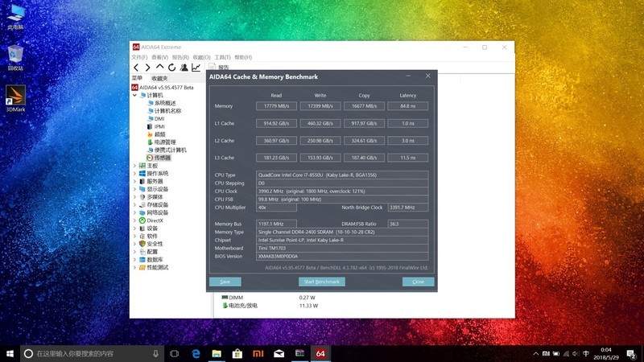Switch to the 收藏夹 favorites tab
The image size is (644, 362).
coord(159,78)
